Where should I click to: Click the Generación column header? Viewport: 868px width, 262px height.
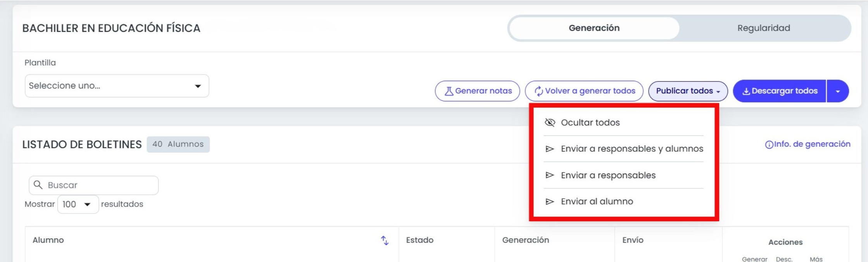coord(525,240)
